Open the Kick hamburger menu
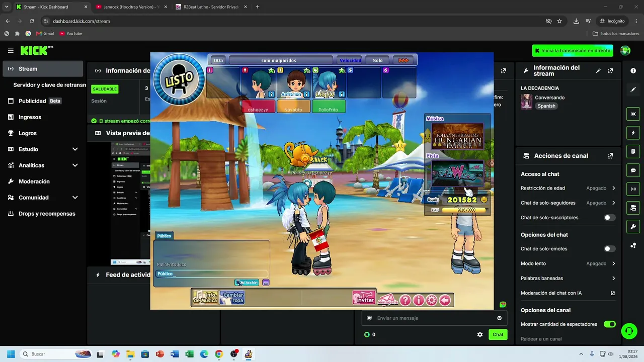 tap(11, 51)
